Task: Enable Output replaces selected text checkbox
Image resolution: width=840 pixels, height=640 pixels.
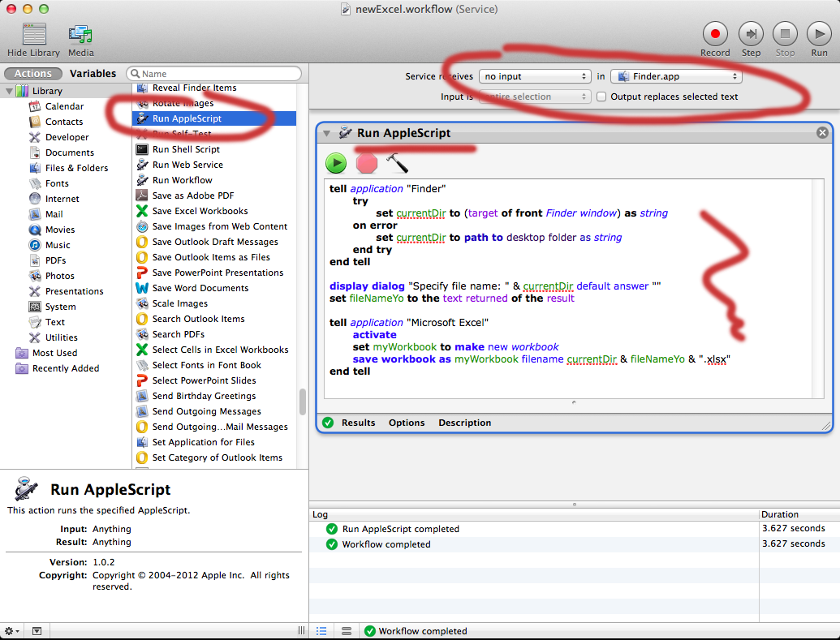Action: (x=601, y=97)
